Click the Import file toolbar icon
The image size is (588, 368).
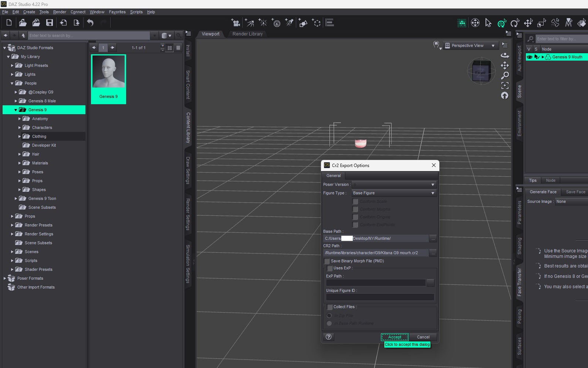(x=63, y=23)
